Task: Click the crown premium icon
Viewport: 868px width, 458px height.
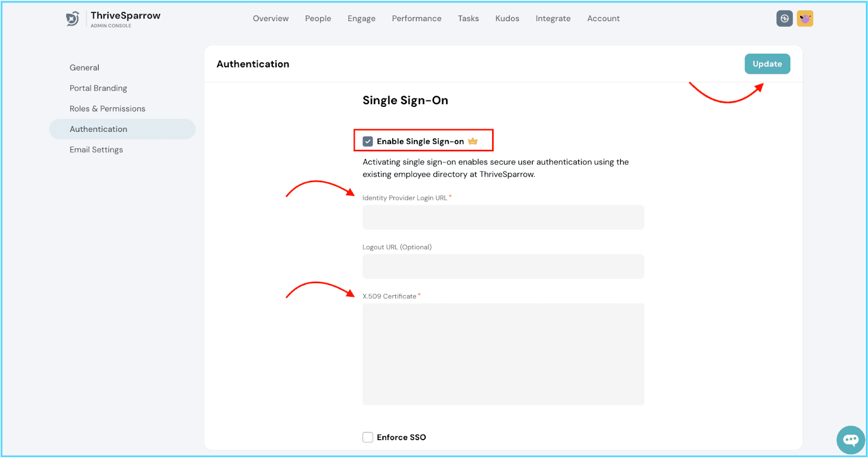Action: [473, 141]
